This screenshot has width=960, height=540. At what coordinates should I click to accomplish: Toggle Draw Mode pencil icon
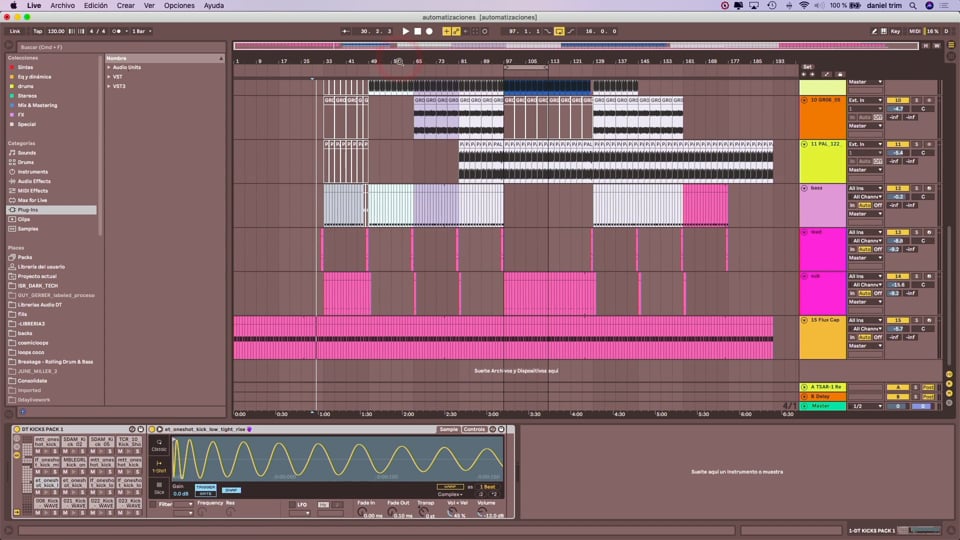(874, 31)
